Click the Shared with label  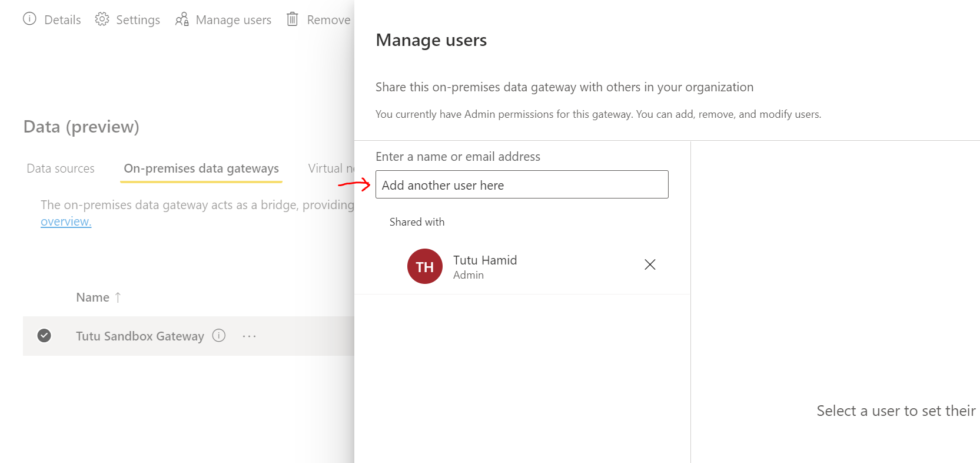(x=417, y=222)
